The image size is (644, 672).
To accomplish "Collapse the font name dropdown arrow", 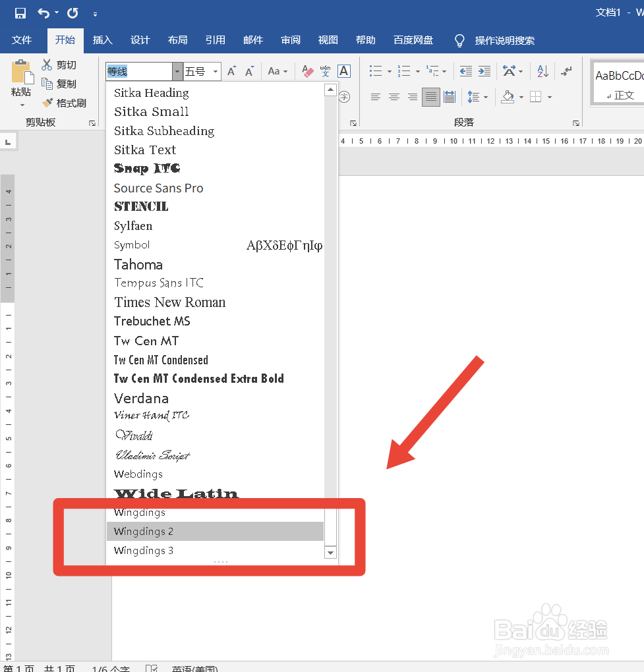I will pyautogui.click(x=177, y=72).
